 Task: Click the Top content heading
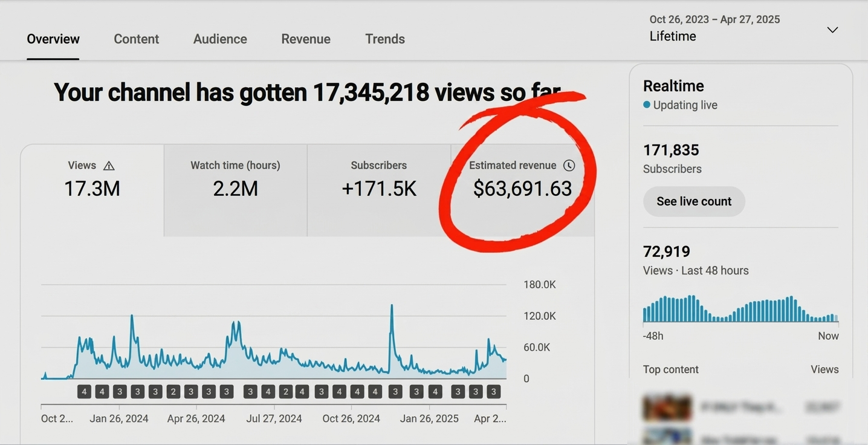click(671, 369)
